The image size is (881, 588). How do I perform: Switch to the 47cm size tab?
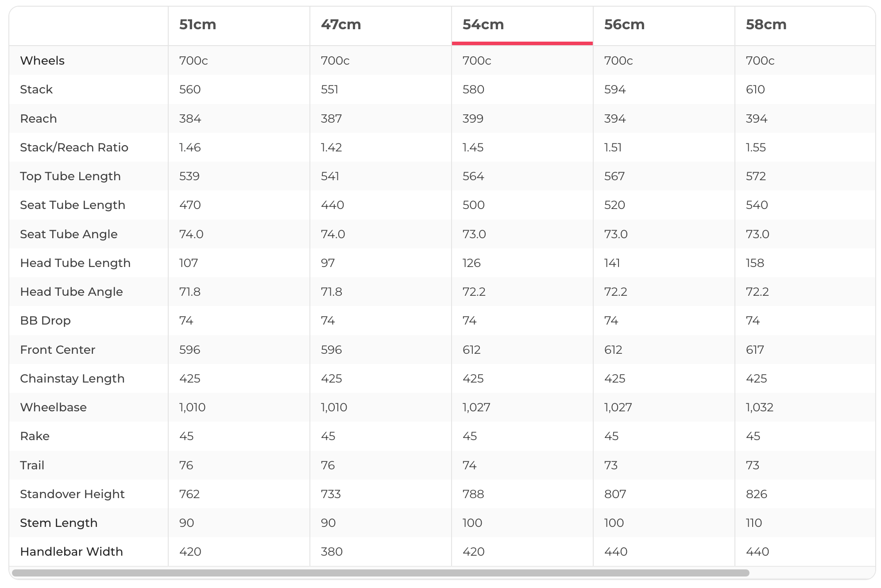coord(341,25)
